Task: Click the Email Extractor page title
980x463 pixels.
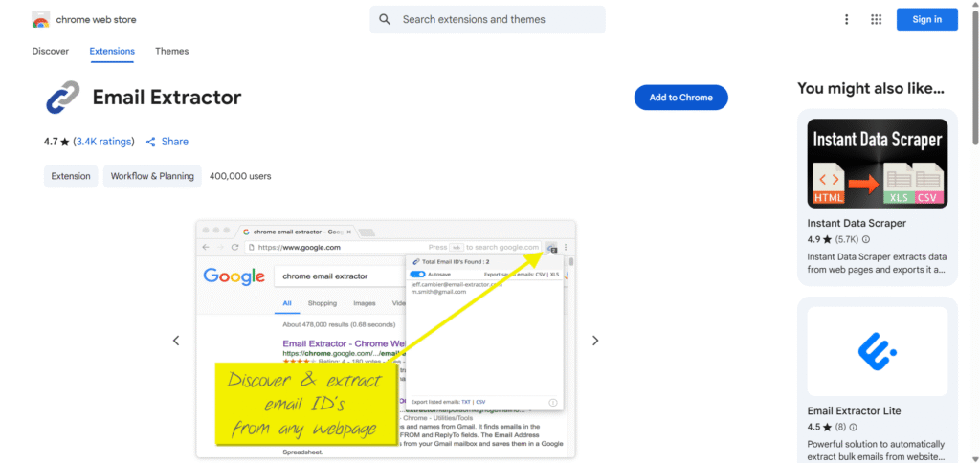Action: pyautogui.click(x=167, y=98)
